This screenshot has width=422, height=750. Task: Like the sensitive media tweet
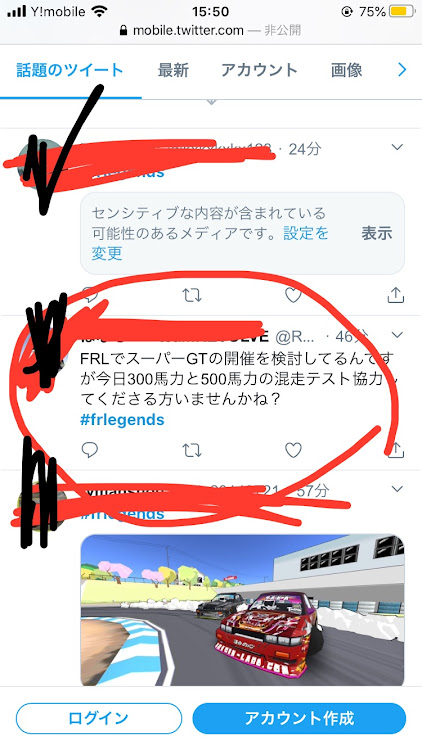click(x=293, y=296)
